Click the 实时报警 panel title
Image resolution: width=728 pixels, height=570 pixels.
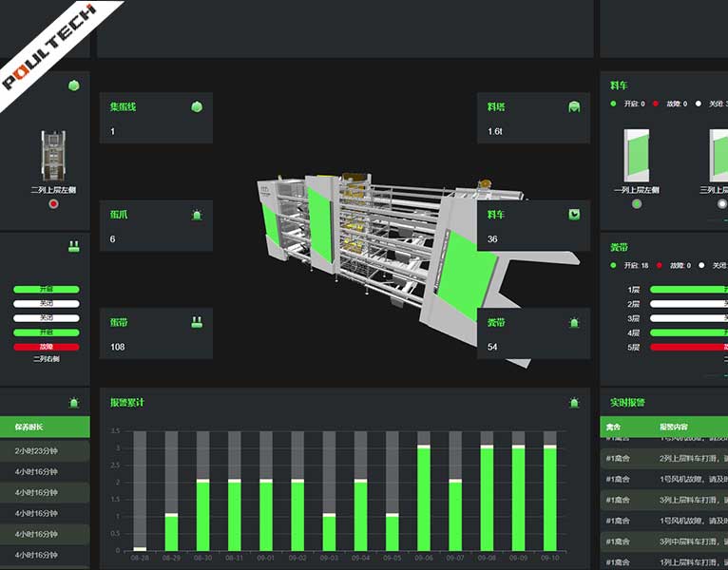tap(627, 403)
